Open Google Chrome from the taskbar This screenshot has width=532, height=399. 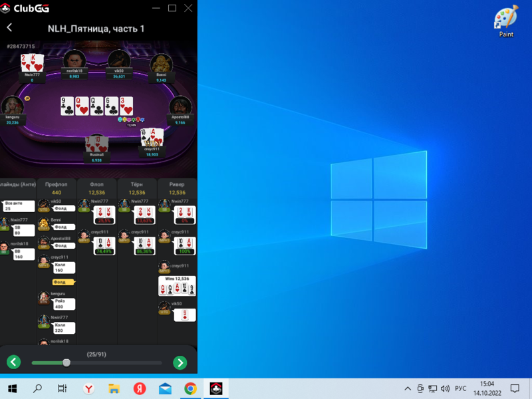(190, 388)
